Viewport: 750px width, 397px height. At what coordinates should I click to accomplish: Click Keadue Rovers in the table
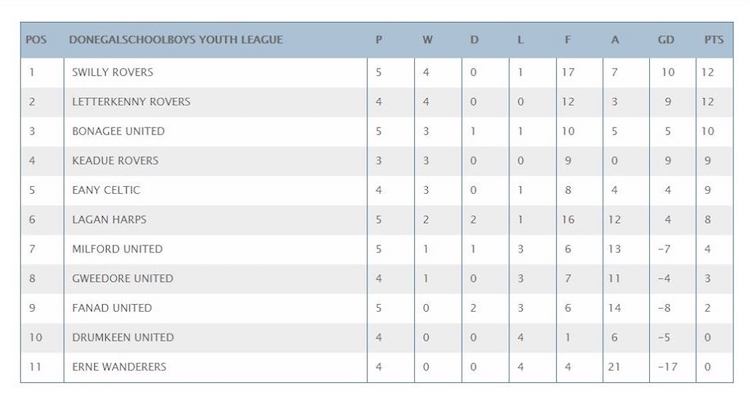pos(115,161)
